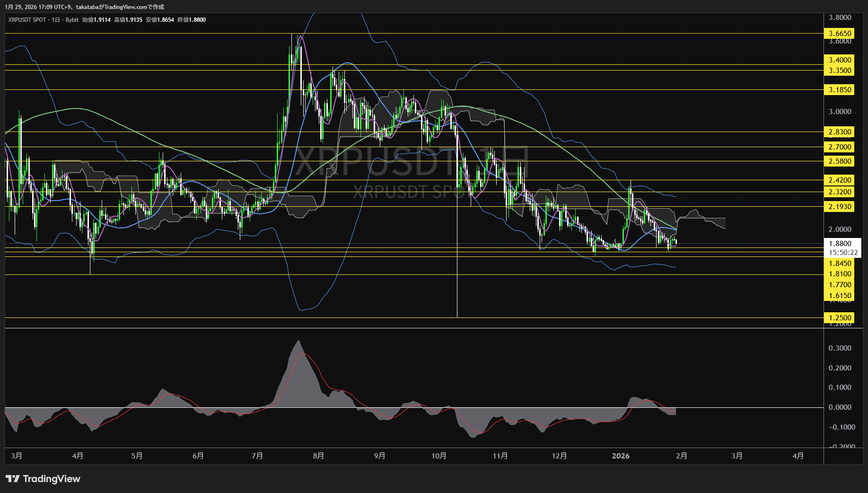Viewport: 868px width, 493px height.
Task: Select the 1.8450 yellow price label
Action: [x=840, y=264]
